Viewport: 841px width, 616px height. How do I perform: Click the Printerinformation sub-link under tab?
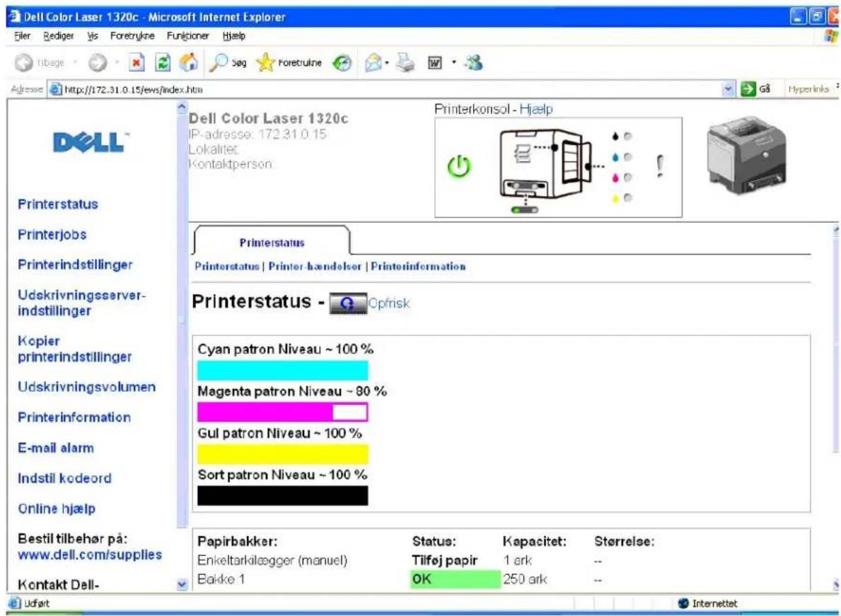418,267
